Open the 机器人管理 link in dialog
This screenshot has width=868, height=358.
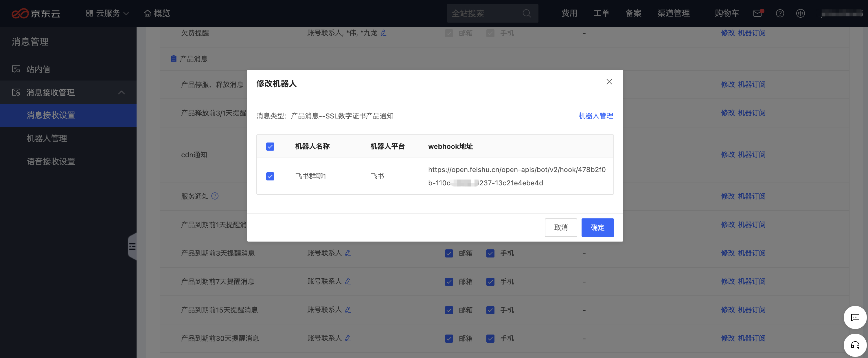[596, 116]
